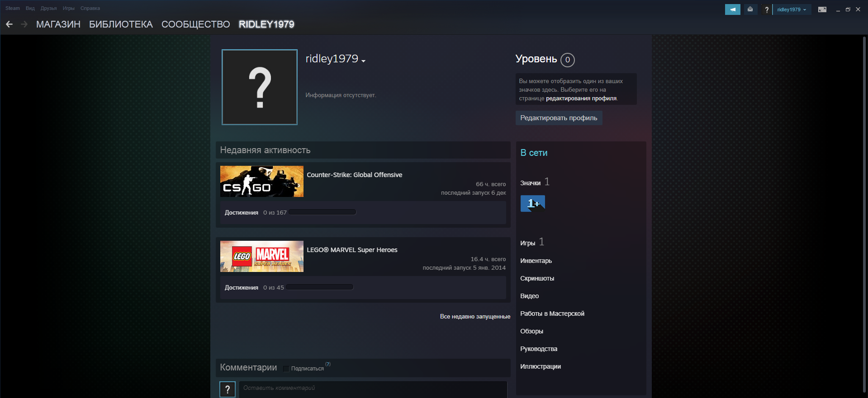
Task: Open Скриншоты link
Action: click(537, 278)
